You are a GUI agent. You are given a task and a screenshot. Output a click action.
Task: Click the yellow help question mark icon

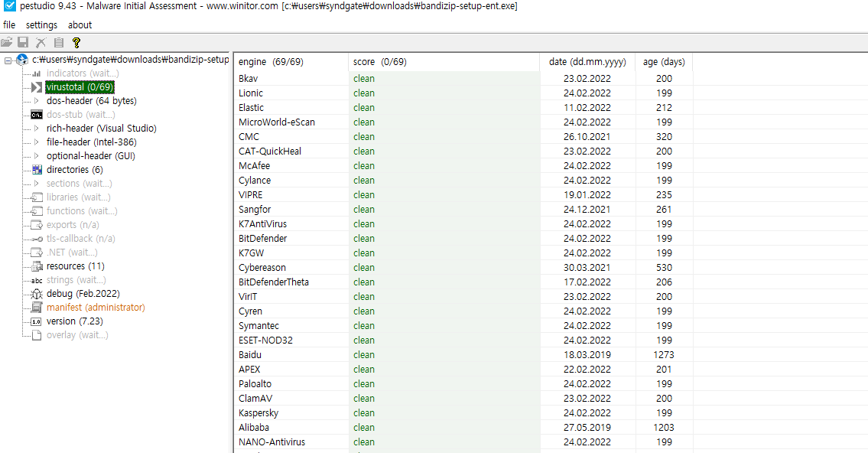pyautogui.click(x=76, y=43)
